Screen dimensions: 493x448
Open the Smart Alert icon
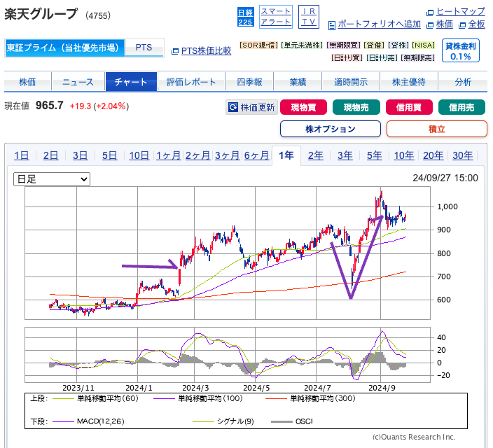276,17
